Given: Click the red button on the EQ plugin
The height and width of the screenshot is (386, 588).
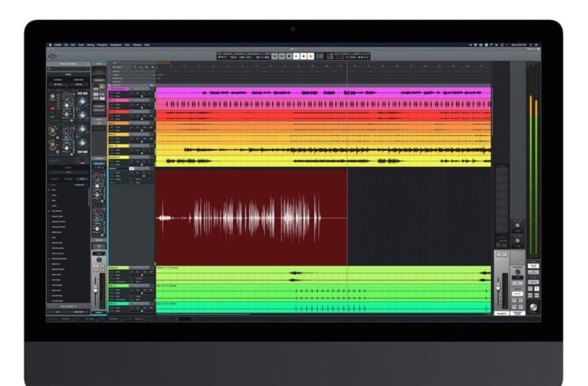Looking at the screenshot, I should tap(52, 109).
